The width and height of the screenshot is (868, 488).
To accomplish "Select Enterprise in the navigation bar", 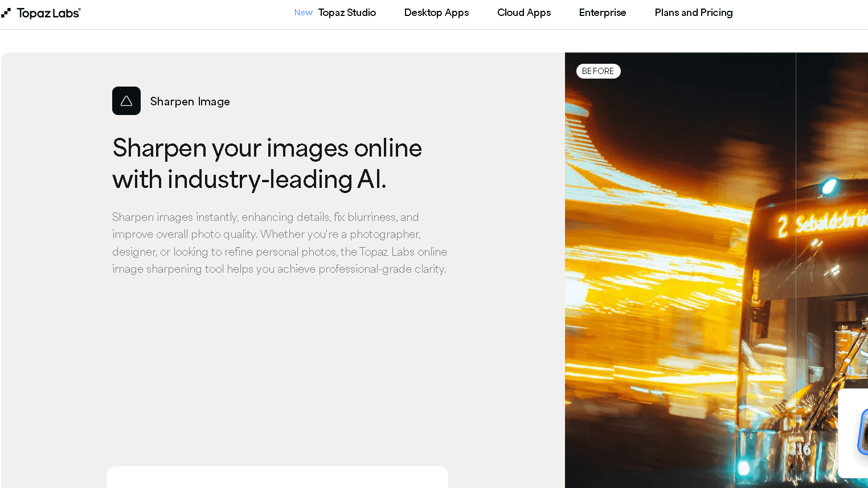I will click(603, 13).
